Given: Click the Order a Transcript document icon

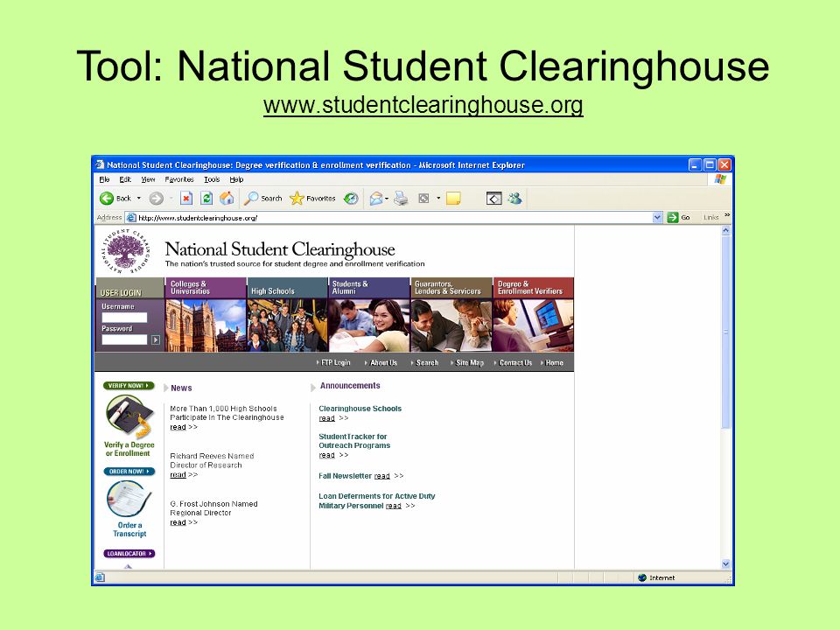Looking at the screenshot, I should [x=128, y=499].
